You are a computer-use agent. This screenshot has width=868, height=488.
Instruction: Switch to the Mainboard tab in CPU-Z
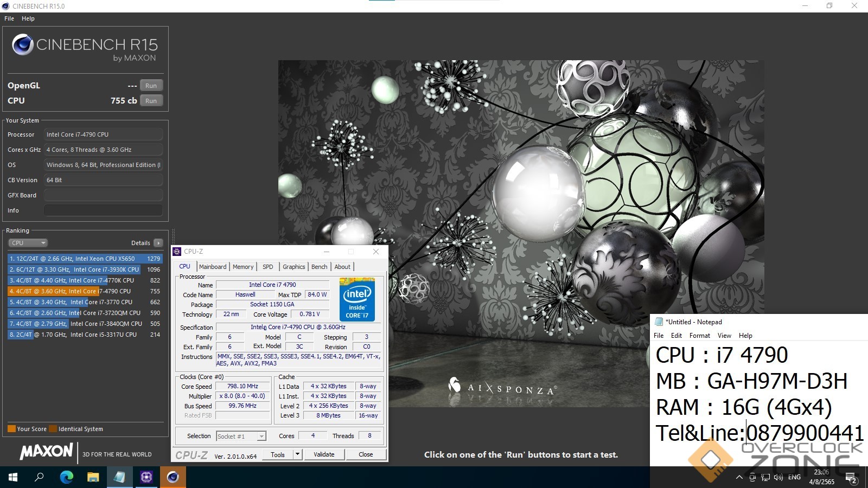[213, 267]
